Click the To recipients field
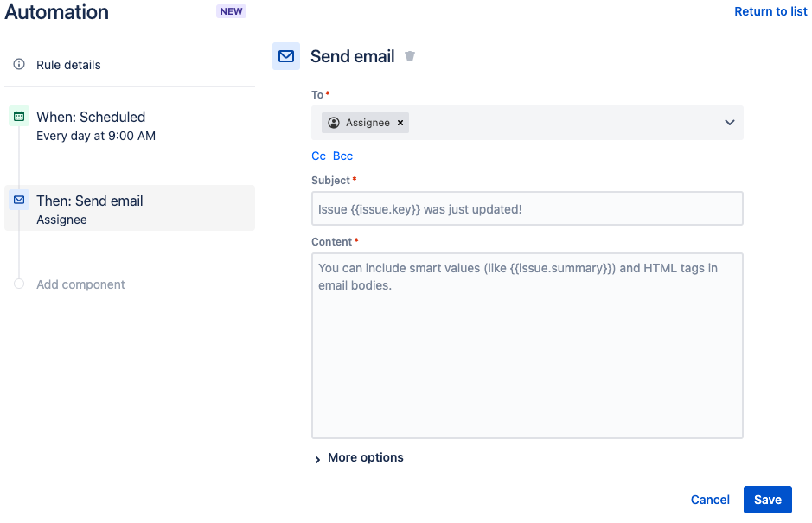The width and height of the screenshot is (812, 523). point(527,123)
